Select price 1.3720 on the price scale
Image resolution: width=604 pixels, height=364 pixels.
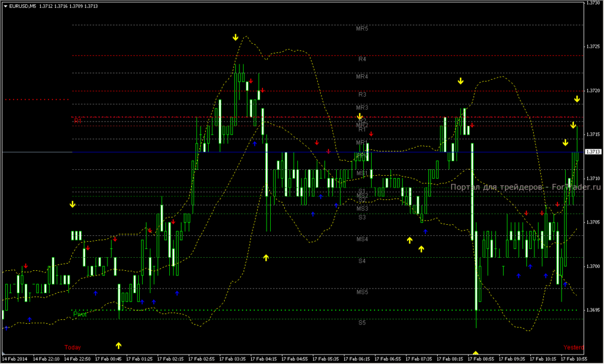593,90
